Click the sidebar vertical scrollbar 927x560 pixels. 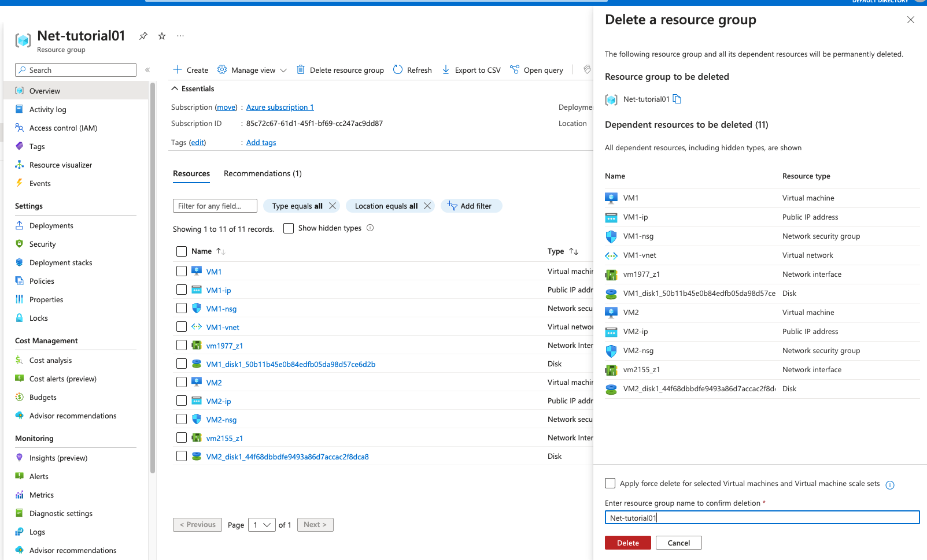pyautogui.click(x=153, y=277)
